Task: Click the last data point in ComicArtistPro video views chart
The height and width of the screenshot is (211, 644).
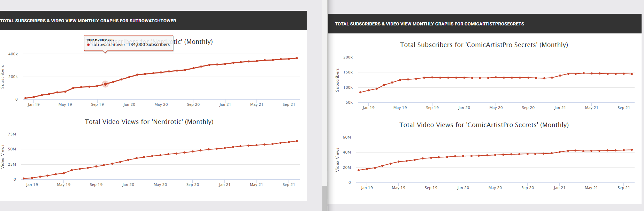Action: (632, 150)
